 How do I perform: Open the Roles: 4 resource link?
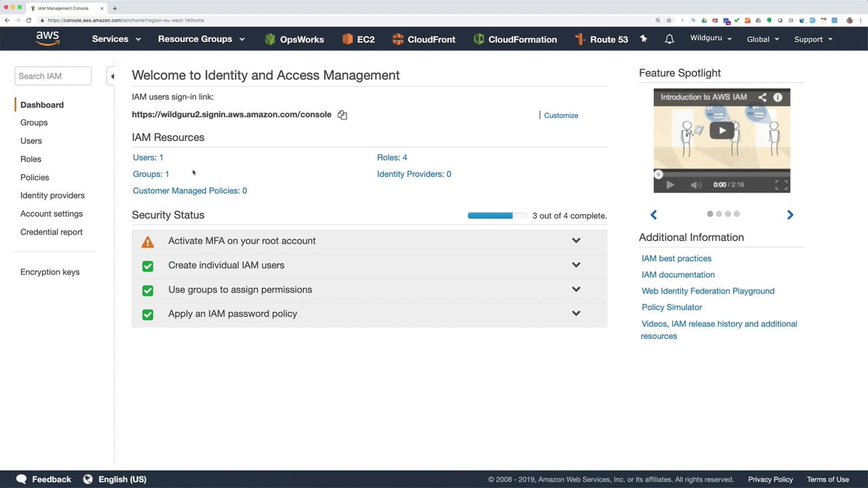pyautogui.click(x=392, y=157)
